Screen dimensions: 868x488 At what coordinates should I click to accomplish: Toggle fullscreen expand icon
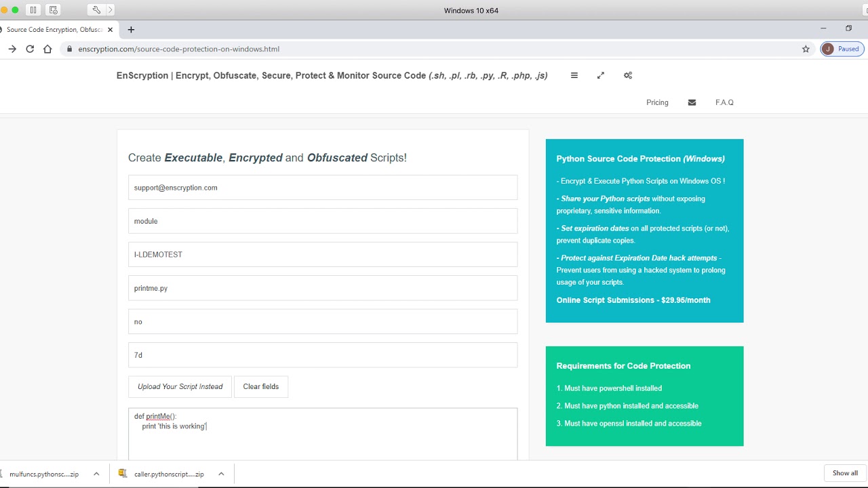[x=601, y=75]
